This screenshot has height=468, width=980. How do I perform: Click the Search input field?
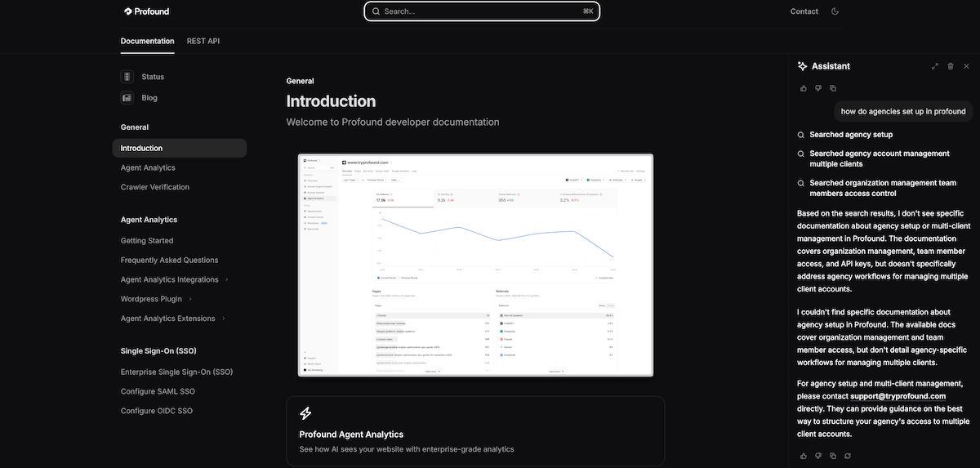pyautogui.click(x=482, y=11)
